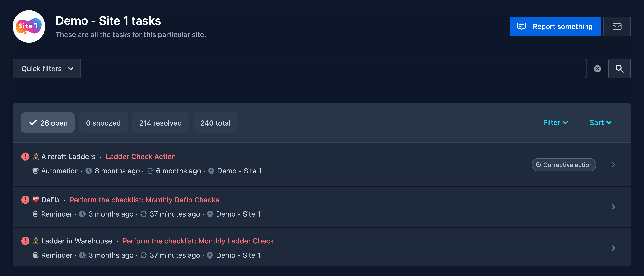Click red alert icon beside Aircraft Ladders
Viewport: 644px width, 276px height.
tap(25, 156)
